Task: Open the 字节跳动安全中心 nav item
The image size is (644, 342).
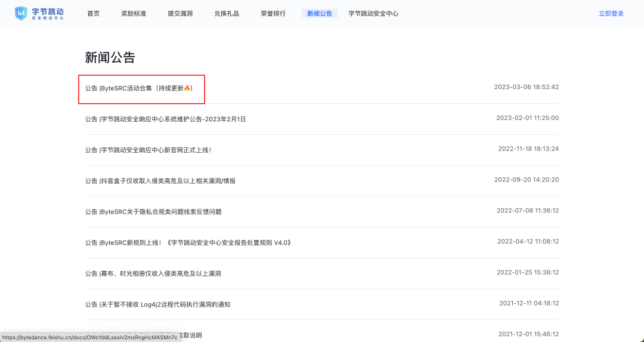Action: click(373, 14)
